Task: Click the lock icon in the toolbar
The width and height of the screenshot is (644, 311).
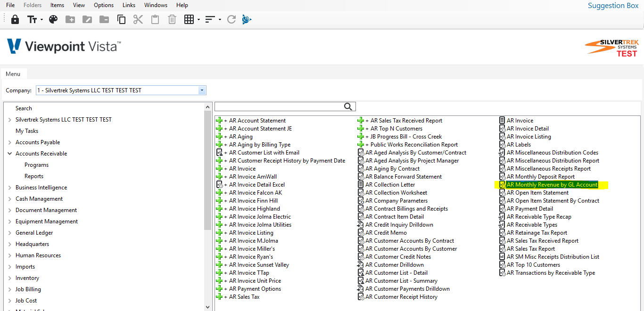Action: [x=15, y=19]
